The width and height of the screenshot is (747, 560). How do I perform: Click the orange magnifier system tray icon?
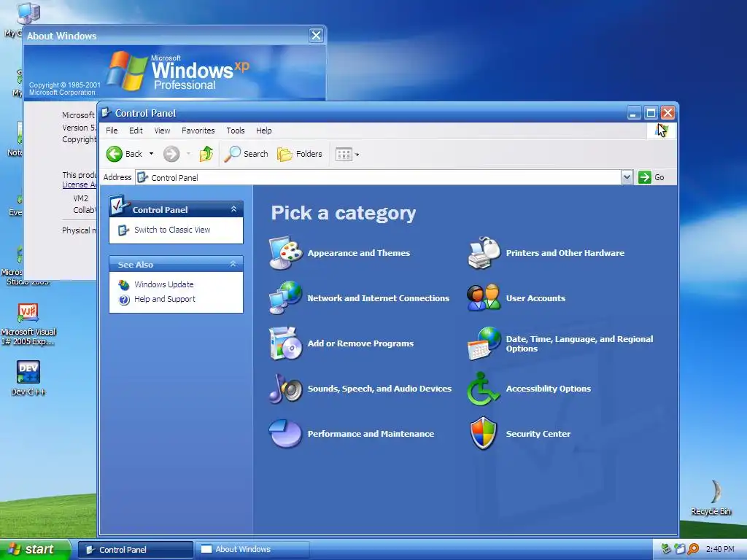pyautogui.click(x=693, y=549)
